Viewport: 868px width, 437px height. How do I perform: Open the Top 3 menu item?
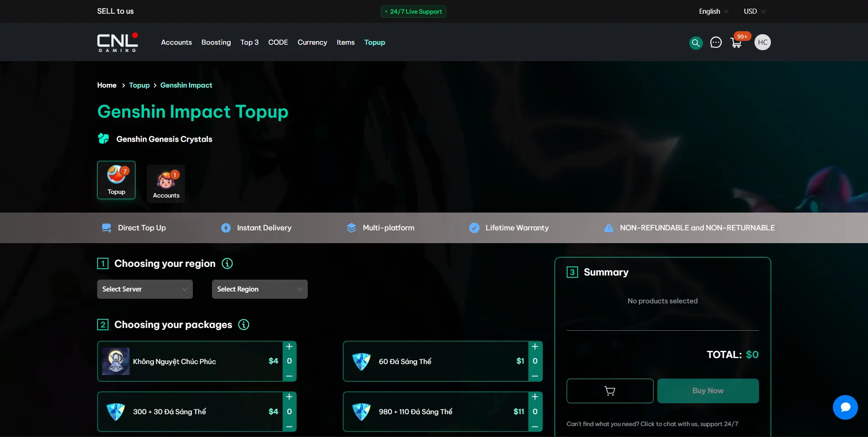[x=249, y=42]
